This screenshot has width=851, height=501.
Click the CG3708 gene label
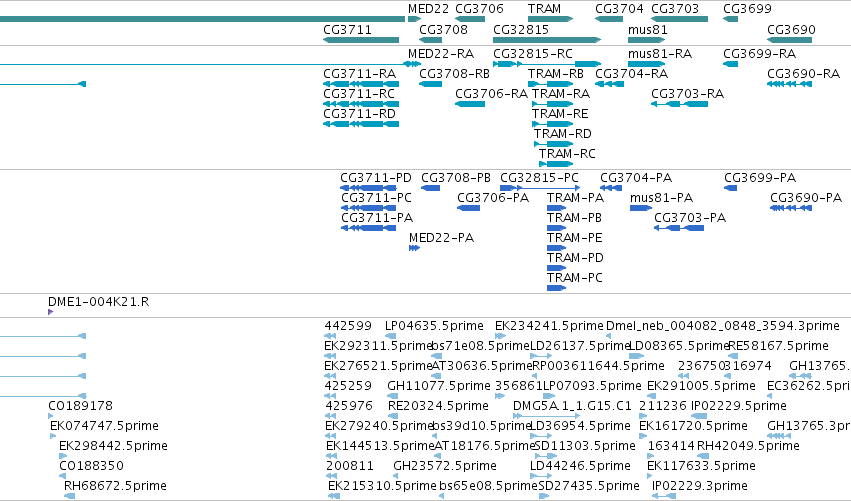(443, 30)
